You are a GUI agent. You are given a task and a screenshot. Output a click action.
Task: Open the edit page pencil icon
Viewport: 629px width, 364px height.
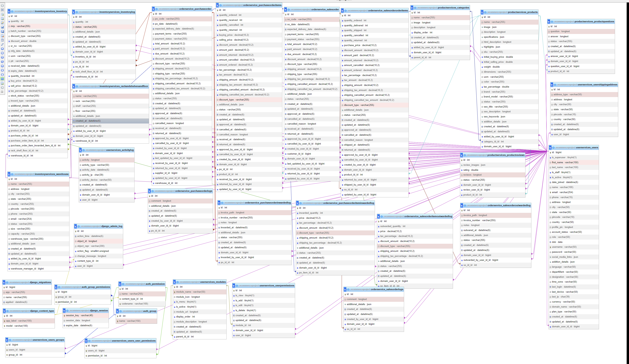(2, 23)
